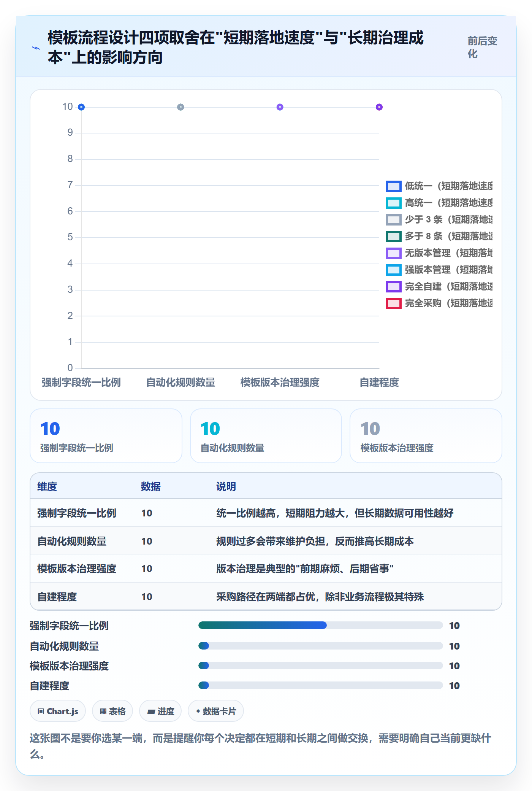This screenshot has height=791, width=532.
Task: Click the 维度 table column header
Action: tap(47, 486)
